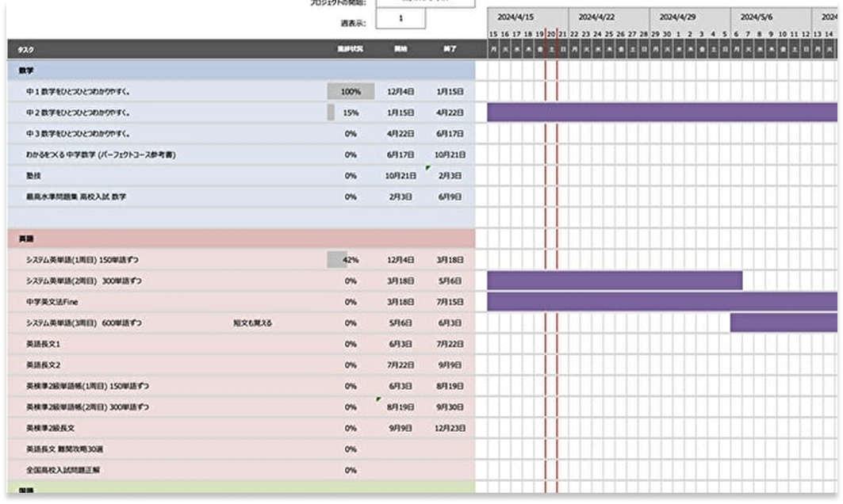
Task: Select Gantt bar of システム英単語(3周目) row
Action: click(783, 323)
